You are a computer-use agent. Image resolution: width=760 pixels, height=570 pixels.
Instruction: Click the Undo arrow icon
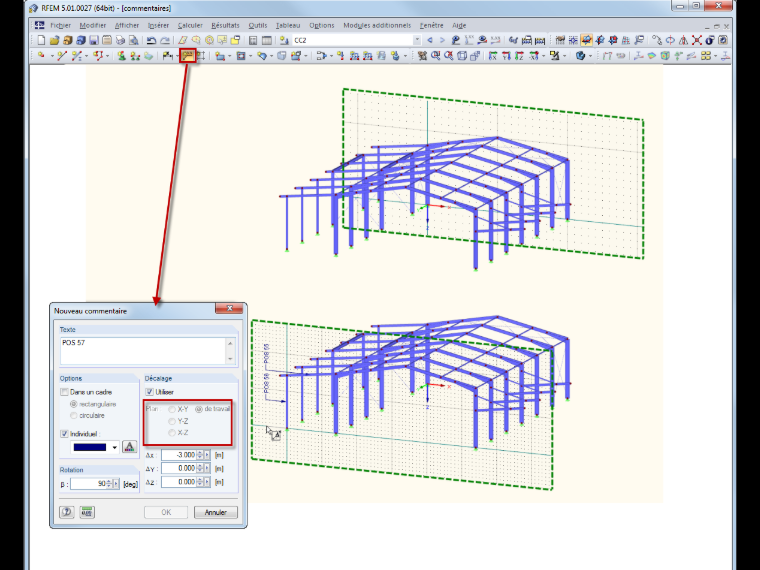click(151, 40)
